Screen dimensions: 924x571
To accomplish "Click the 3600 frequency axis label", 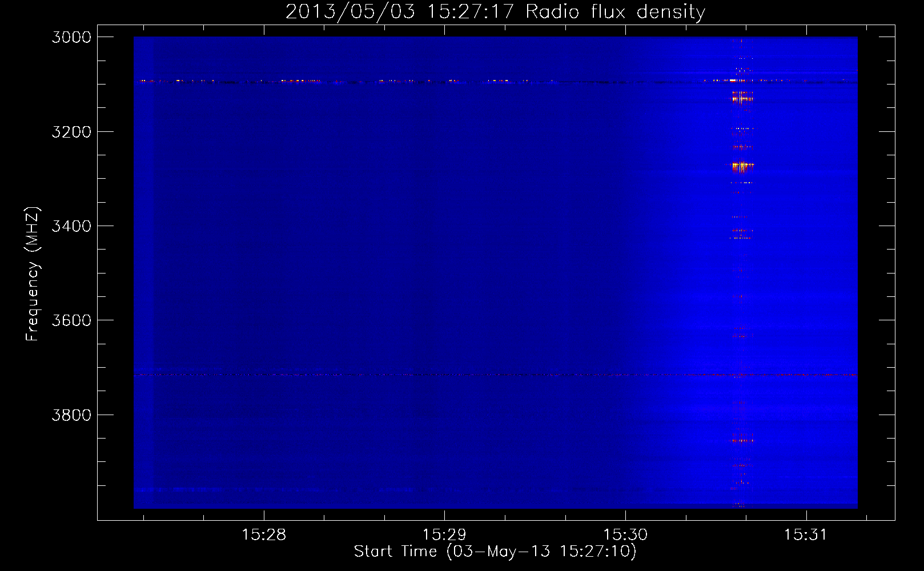I will [71, 320].
